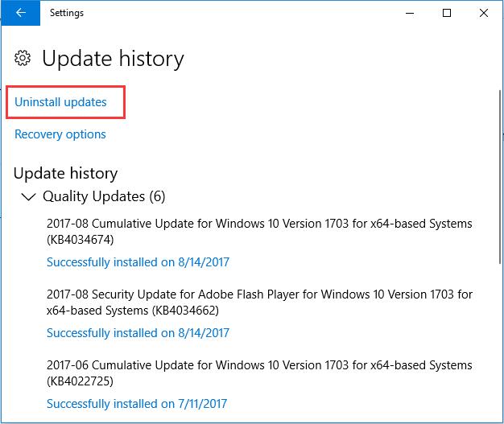The image size is (504, 424).
Task: Click the Update history section heading
Action: tap(65, 174)
